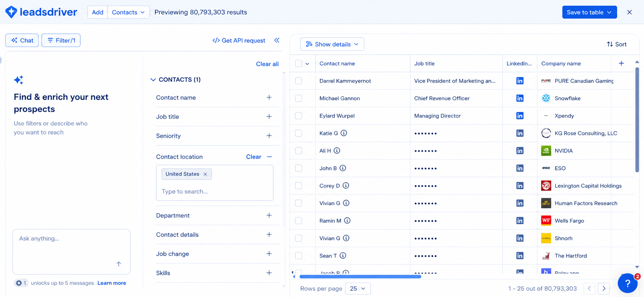Remove the United States location tag

pos(205,174)
